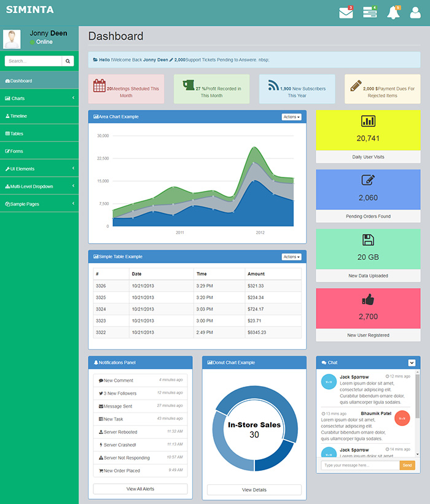Click edit icon on Pending Orders tile
Screen dimensions: 430x504
[x=368, y=180]
